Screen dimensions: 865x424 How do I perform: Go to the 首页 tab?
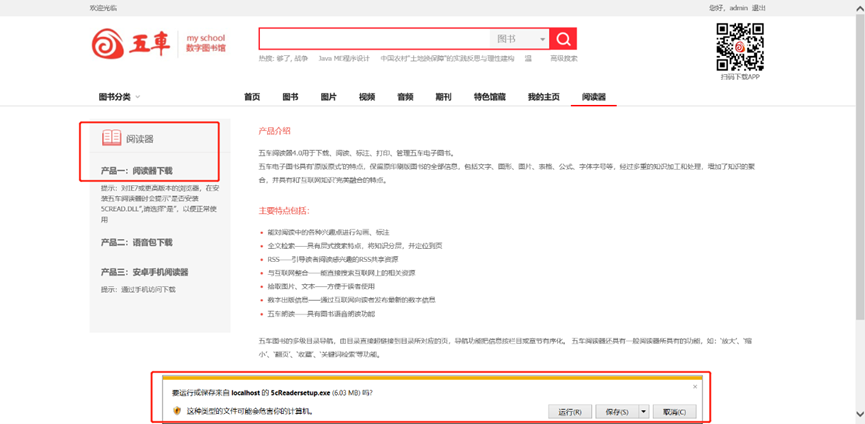click(252, 97)
